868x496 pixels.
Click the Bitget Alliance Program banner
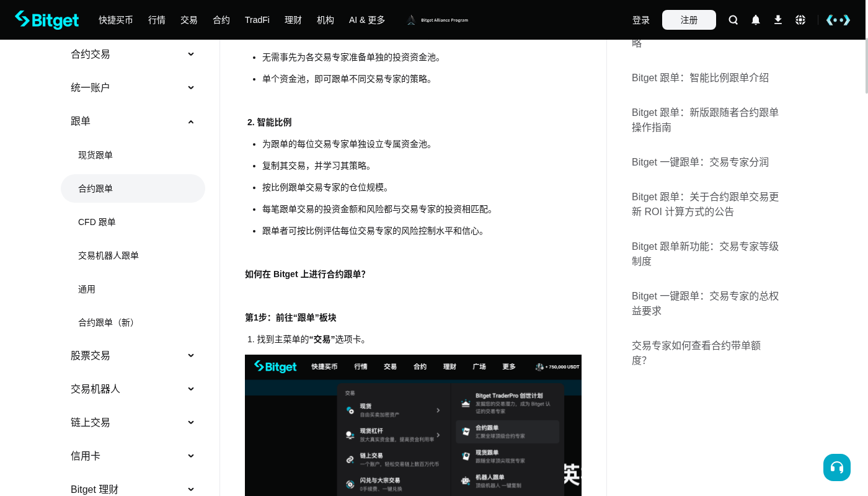point(438,20)
